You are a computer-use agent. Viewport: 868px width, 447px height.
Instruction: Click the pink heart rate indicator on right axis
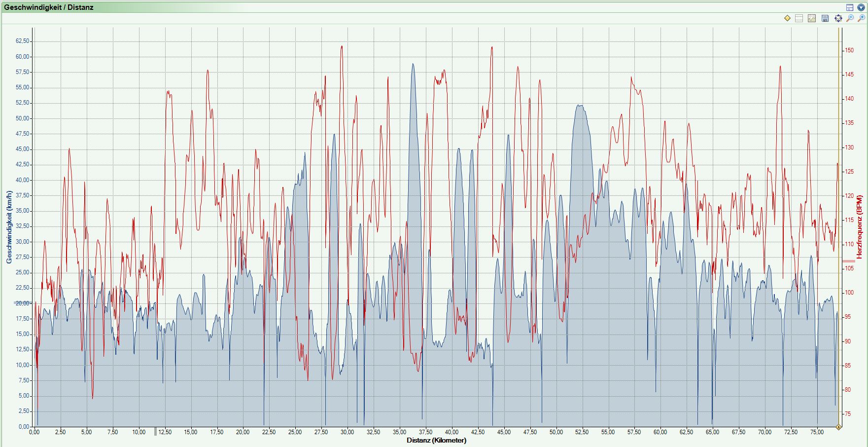point(848,261)
